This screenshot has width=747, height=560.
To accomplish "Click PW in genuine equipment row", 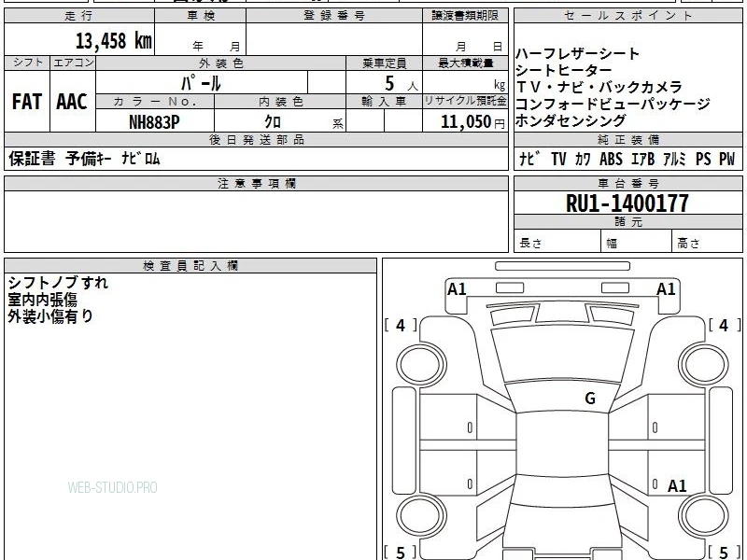I will [x=726, y=159].
